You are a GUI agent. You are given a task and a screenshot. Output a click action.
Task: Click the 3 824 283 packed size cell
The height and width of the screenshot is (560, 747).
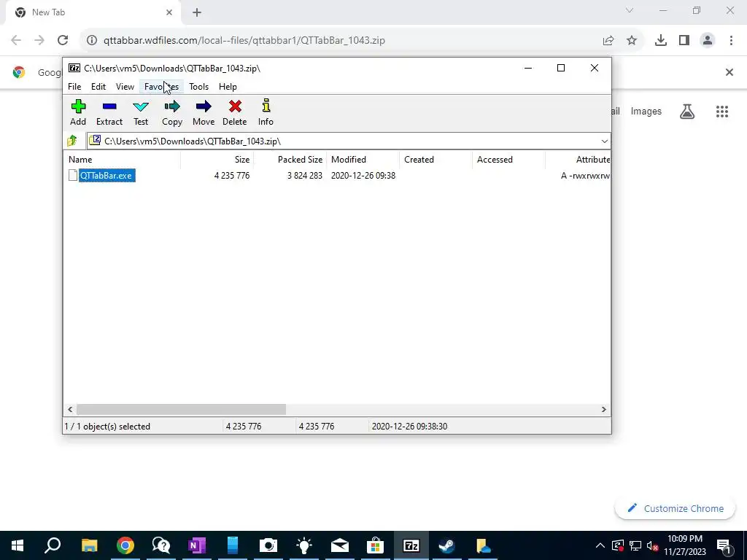[x=305, y=175]
